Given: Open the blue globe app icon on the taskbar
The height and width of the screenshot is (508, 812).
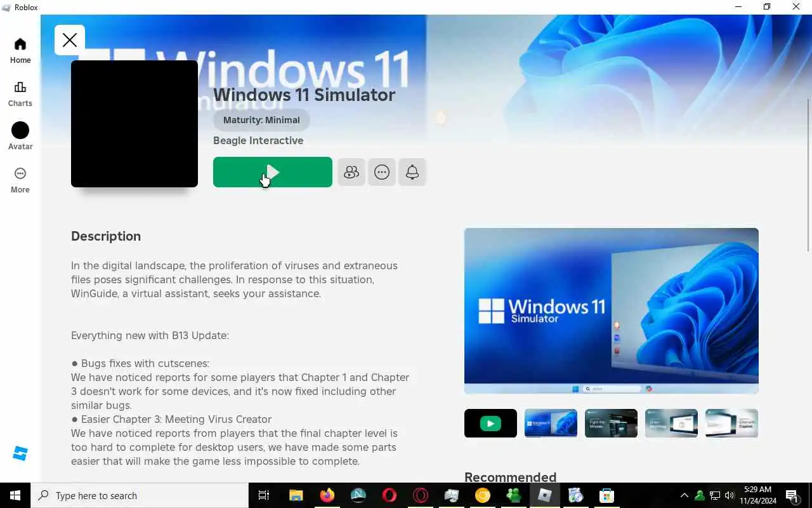Looking at the screenshot, I should [x=576, y=495].
